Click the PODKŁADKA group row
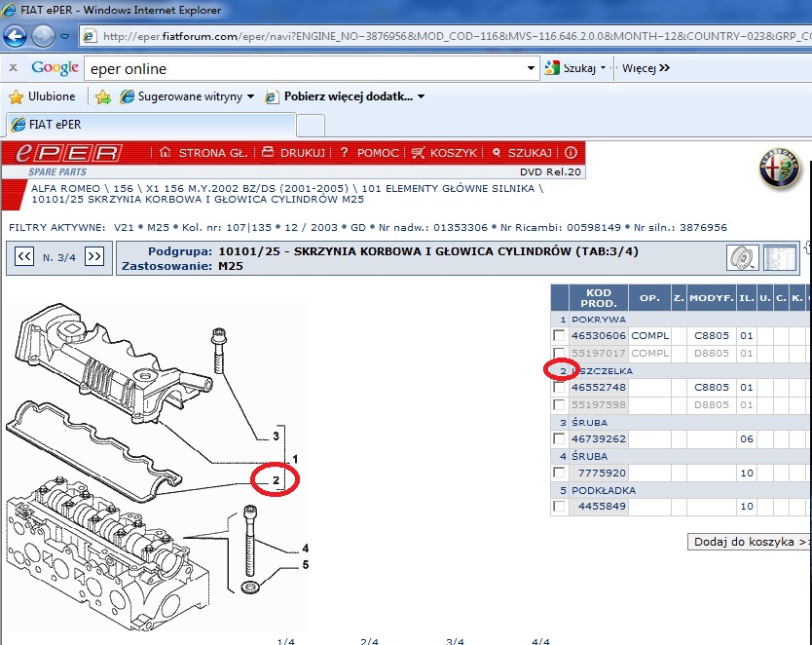This screenshot has height=645, width=812. (x=681, y=490)
